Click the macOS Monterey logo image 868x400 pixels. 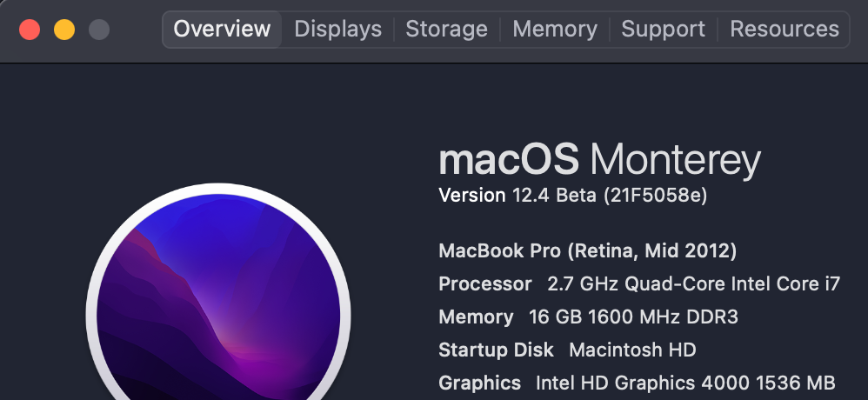218,292
